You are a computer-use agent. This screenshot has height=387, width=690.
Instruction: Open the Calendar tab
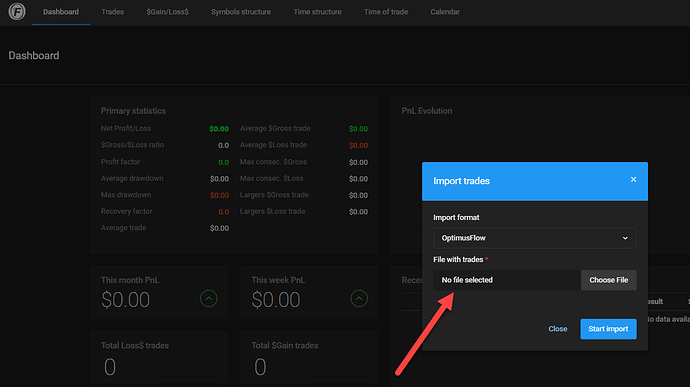pos(445,12)
